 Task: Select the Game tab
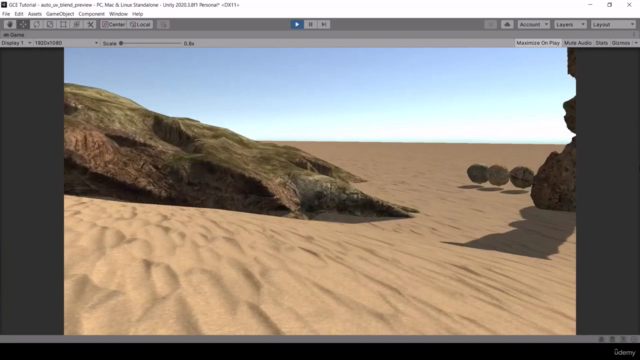[13, 35]
